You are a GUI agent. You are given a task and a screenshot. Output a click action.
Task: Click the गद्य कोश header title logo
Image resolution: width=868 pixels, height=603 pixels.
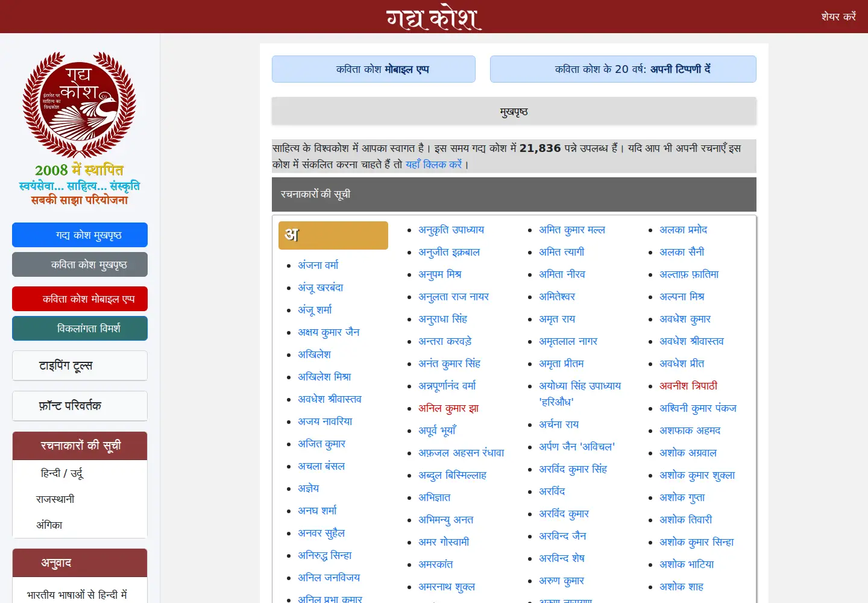433,17
